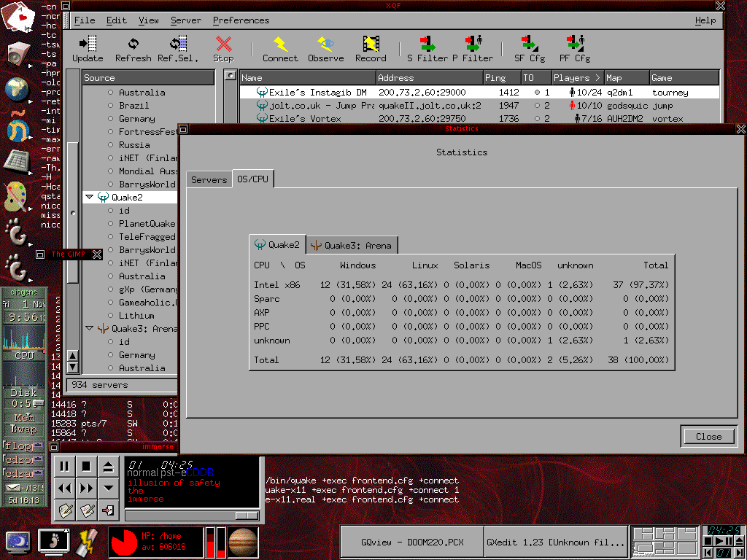Screen dimensions: 747x560
Task: Switch to the Servers statistics tab
Action: pyautogui.click(x=209, y=180)
